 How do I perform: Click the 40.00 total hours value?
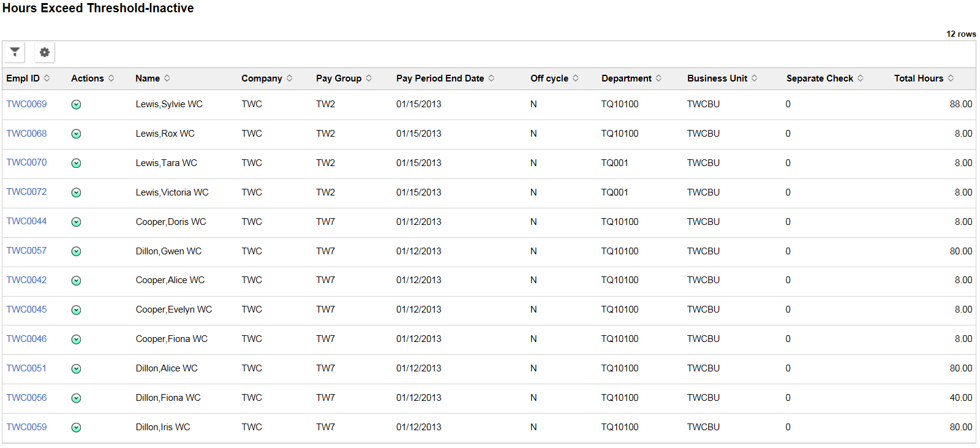click(961, 398)
